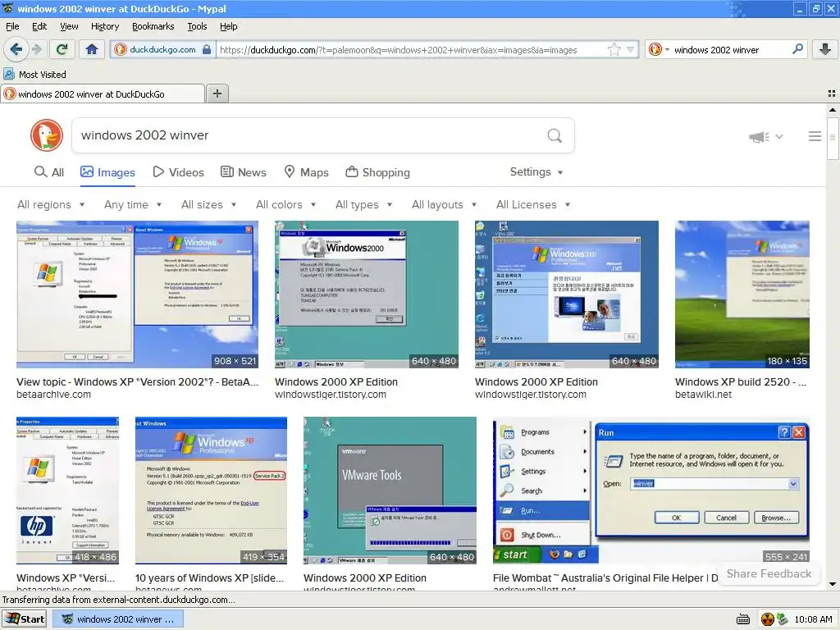Image resolution: width=840 pixels, height=630 pixels.
Task: Submit search with the DuckDuckGo magnifier icon
Action: pyautogui.click(x=555, y=135)
